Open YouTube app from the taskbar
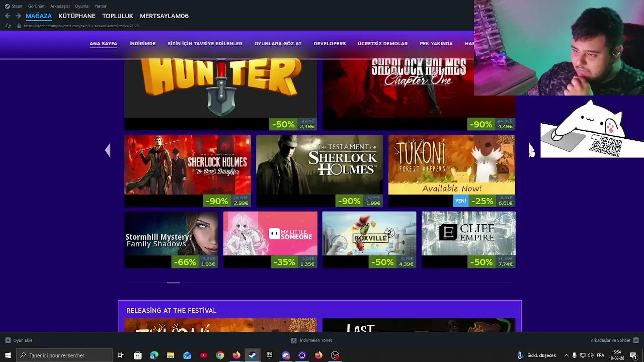 coord(203,355)
